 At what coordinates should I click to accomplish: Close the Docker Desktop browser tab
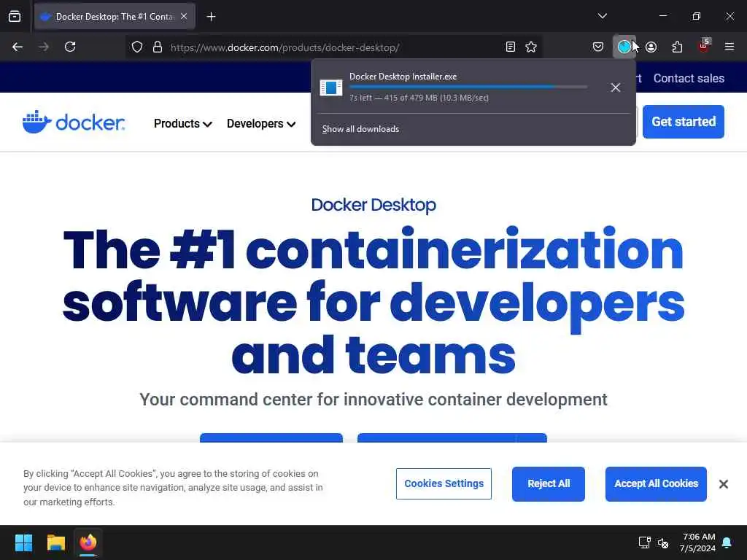click(184, 17)
